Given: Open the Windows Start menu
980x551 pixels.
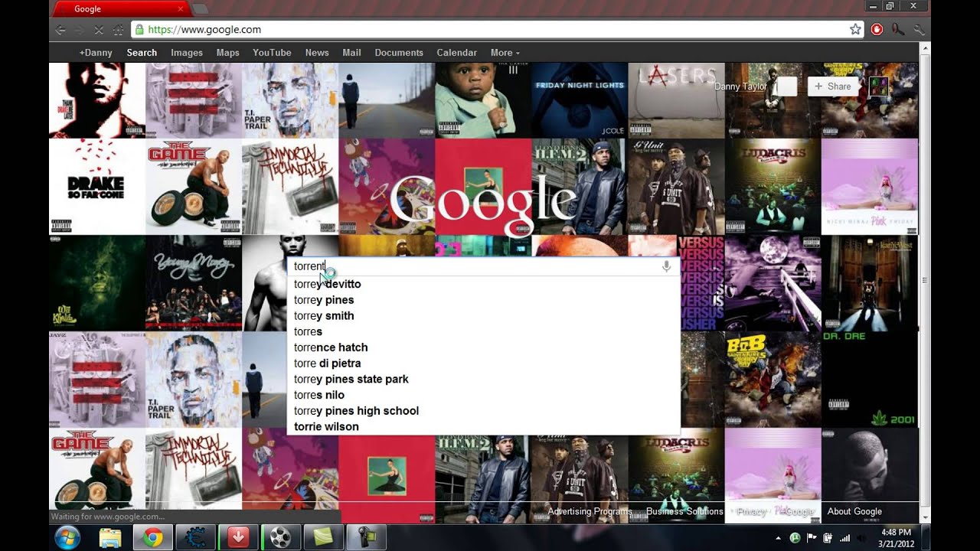Looking at the screenshot, I should 67,537.
